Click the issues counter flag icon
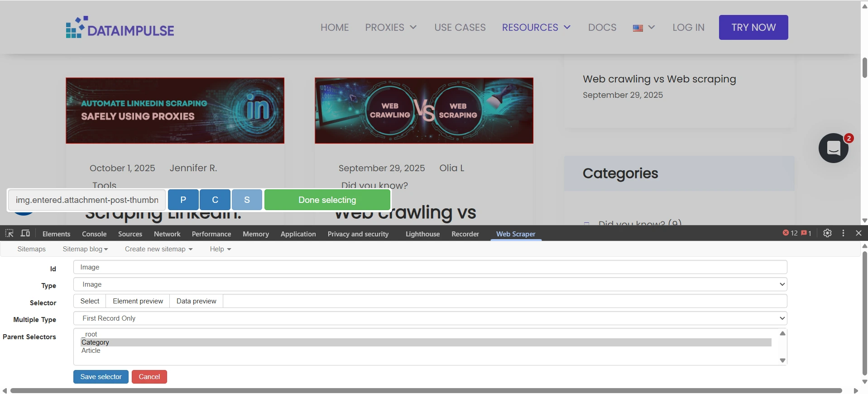 click(x=806, y=233)
